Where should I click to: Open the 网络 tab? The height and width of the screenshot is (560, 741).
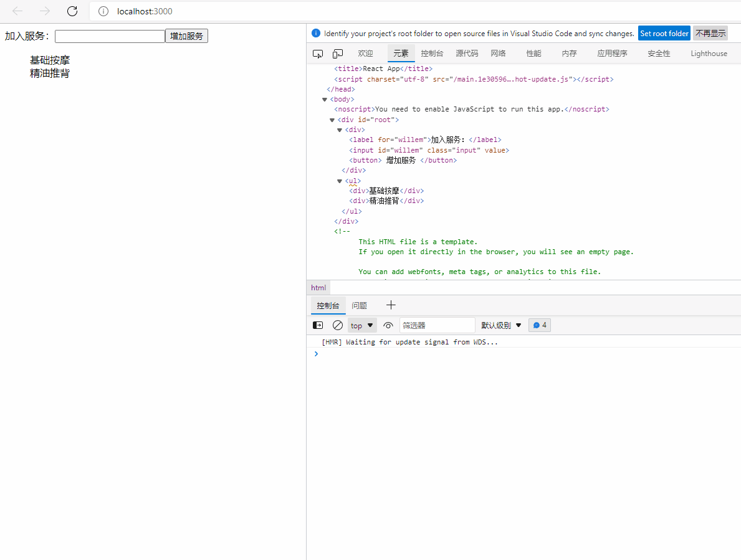click(498, 54)
